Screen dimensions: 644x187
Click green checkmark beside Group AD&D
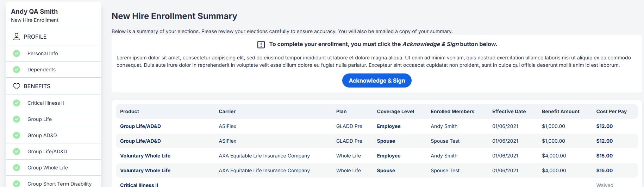pos(17,135)
